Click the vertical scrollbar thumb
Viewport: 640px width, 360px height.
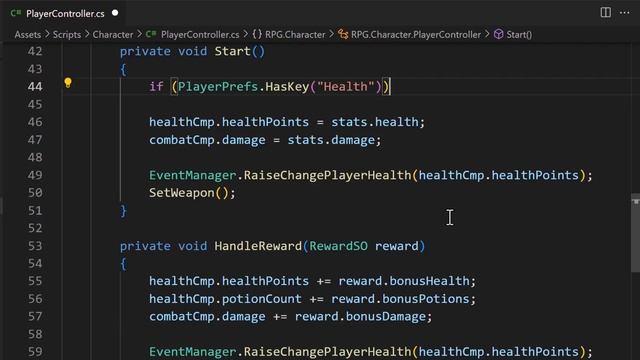(x=635, y=233)
